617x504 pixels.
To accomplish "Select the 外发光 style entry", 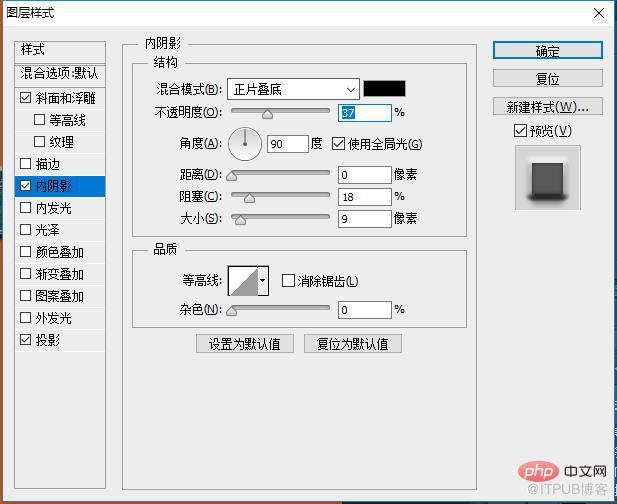I will (54, 318).
